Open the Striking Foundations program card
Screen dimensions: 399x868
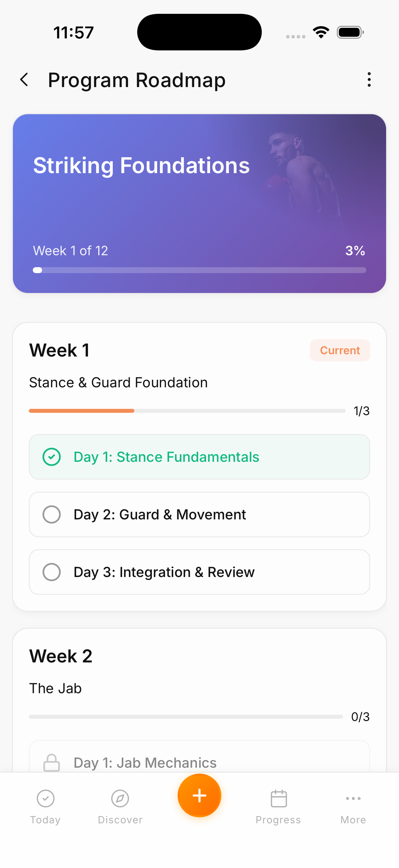click(x=199, y=202)
